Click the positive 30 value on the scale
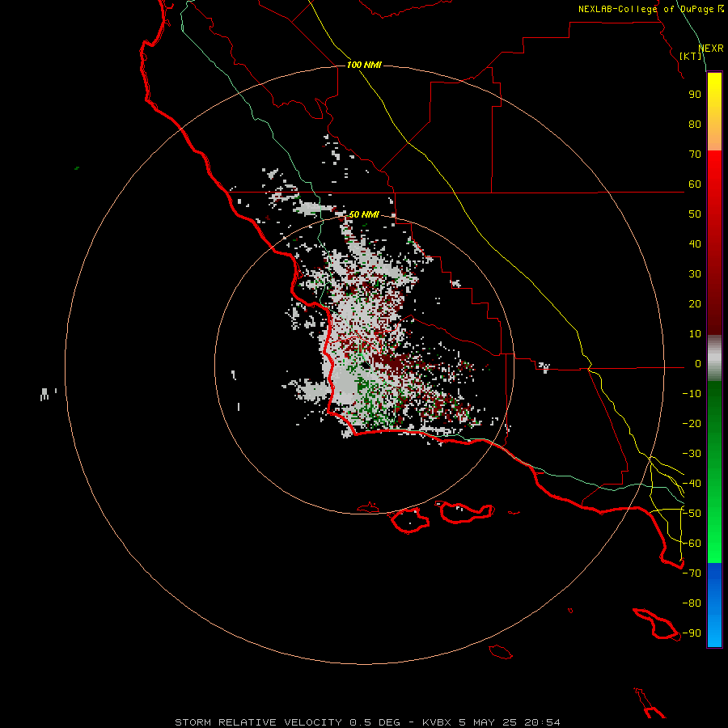This screenshot has width=728, height=728. (695, 274)
